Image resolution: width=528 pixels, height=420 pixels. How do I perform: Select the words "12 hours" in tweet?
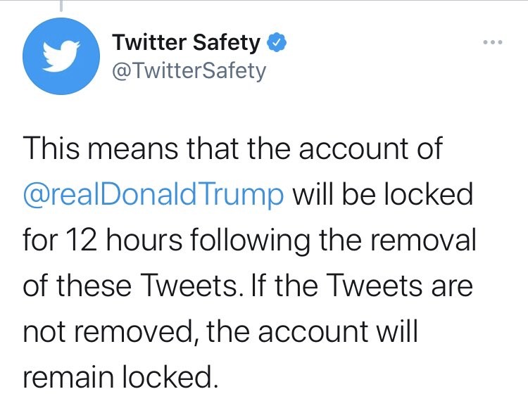pos(111,241)
